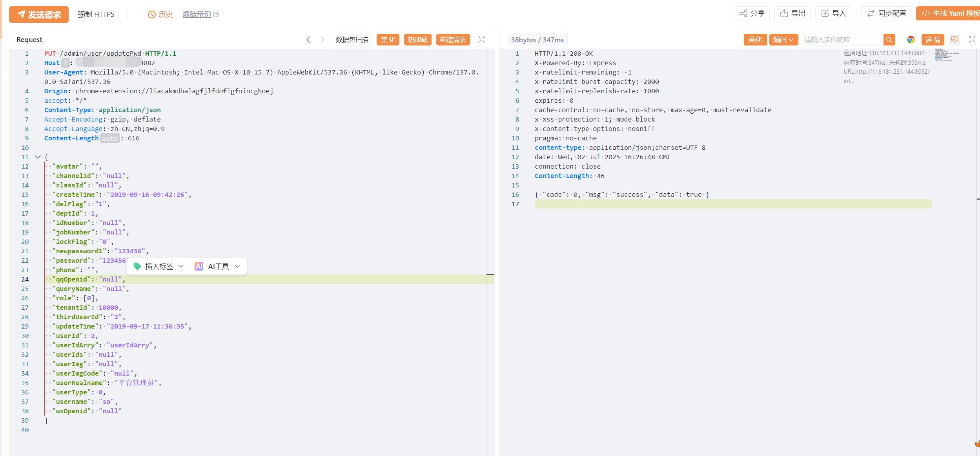
Task: Click the "userRealname" line in request
Action: tap(107, 383)
